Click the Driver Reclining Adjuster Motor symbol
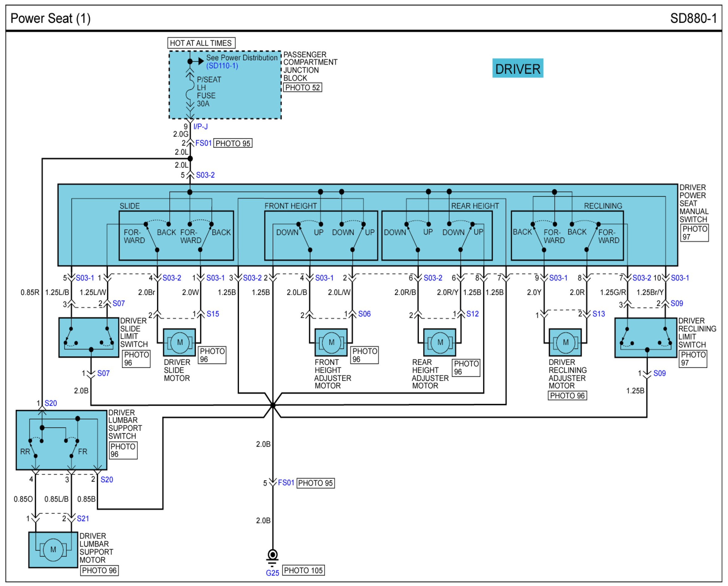Viewport: 728px width, 586px height. point(565,343)
